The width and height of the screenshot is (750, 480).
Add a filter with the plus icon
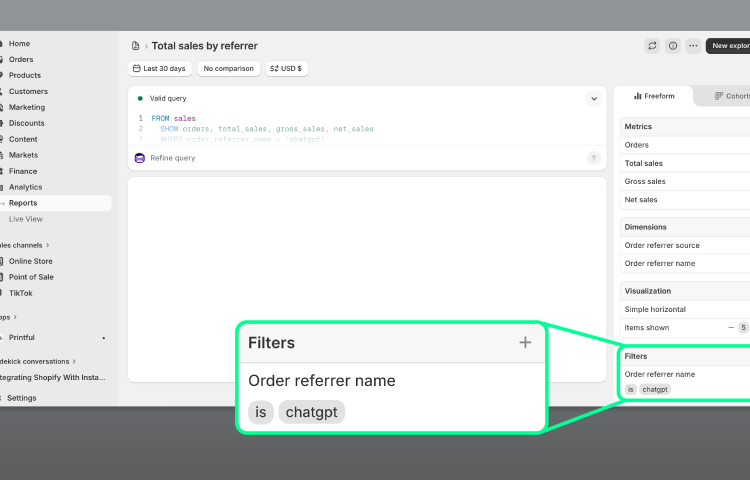point(525,343)
